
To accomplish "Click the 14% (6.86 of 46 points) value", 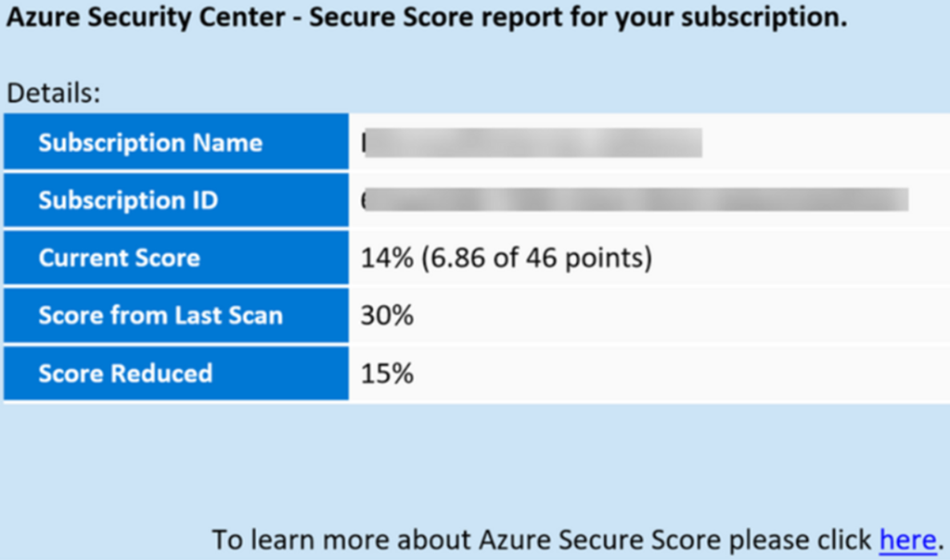I will click(507, 258).
